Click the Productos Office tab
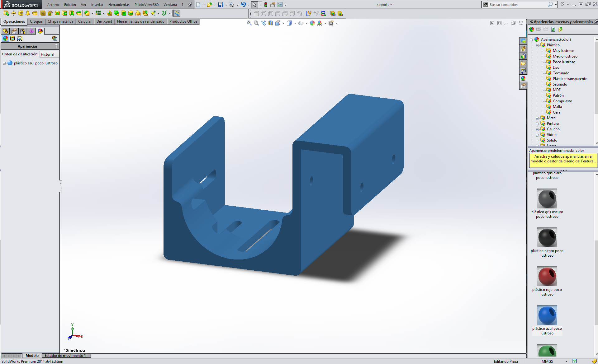The height and width of the screenshot is (364, 598). (x=183, y=21)
